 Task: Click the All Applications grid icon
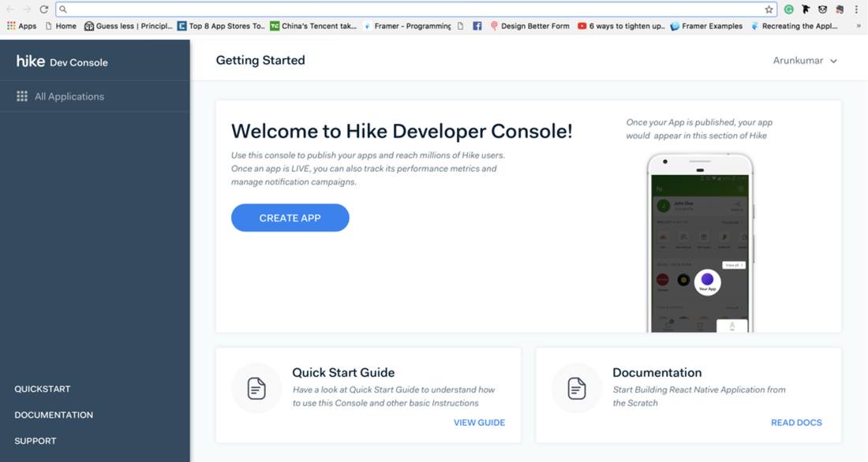(x=22, y=96)
